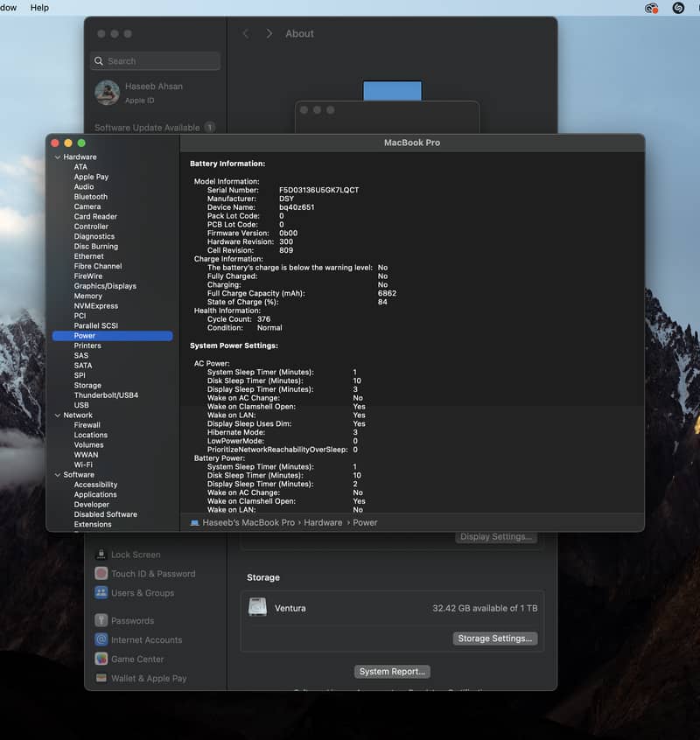Click the Users & Groups icon
Screen dimensions: 700x740
click(101, 593)
